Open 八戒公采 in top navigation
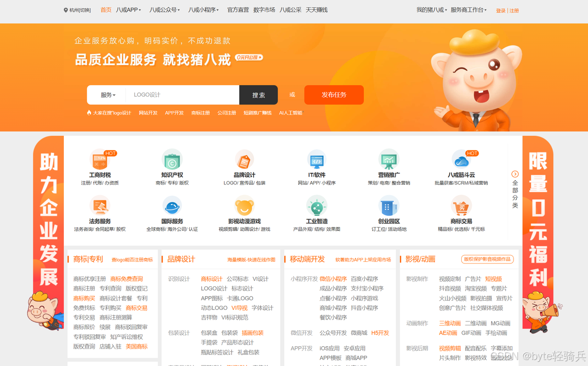This screenshot has width=588, height=366. click(291, 10)
